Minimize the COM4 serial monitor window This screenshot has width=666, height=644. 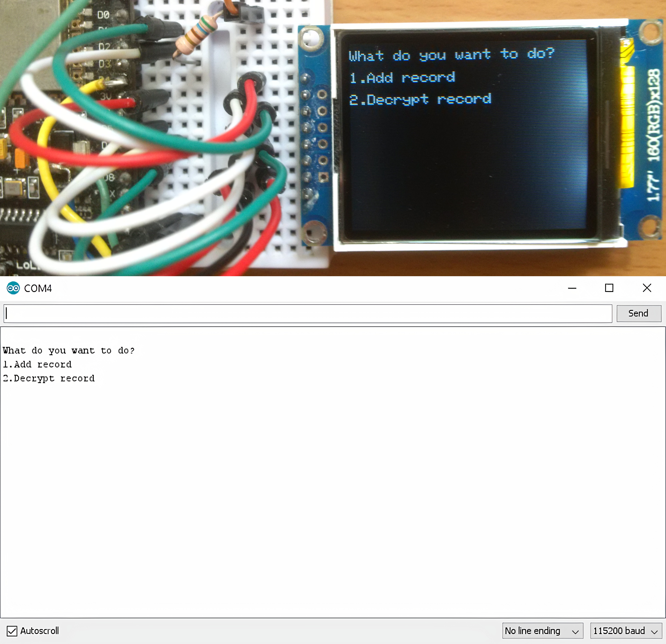click(x=572, y=288)
